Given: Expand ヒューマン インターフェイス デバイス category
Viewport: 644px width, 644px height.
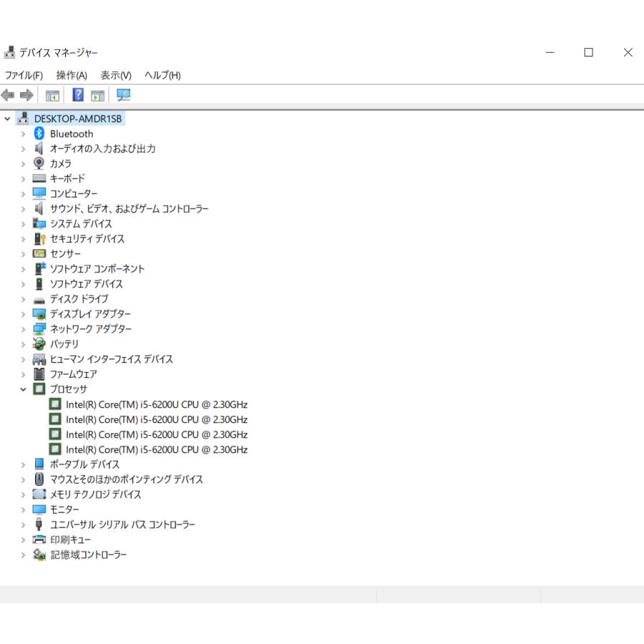Looking at the screenshot, I should pyautogui.click(x=23, y=359).
